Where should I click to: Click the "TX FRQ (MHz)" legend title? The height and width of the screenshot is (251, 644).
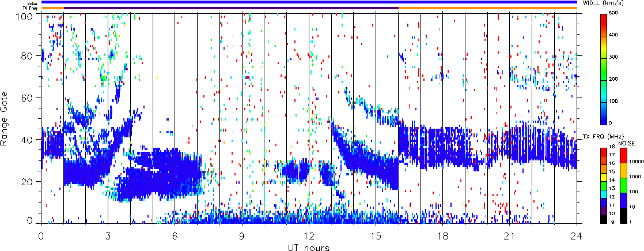603,137
